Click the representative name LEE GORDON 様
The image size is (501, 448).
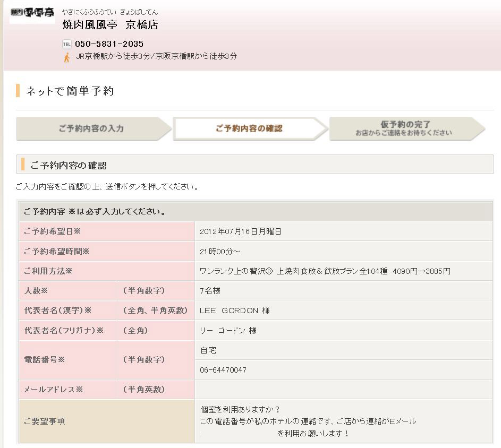click(234, 311)
